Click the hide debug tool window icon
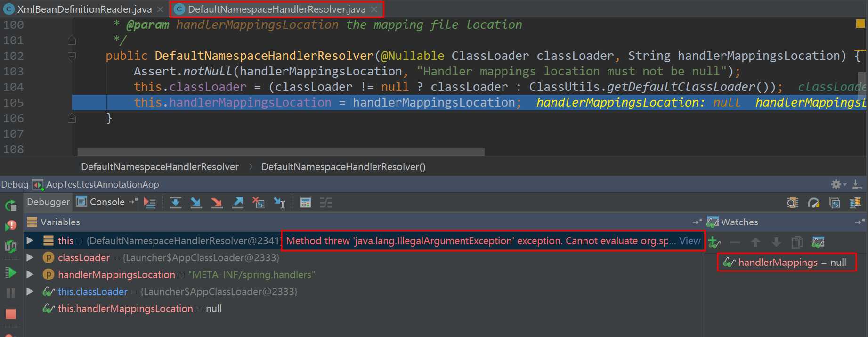The width and height of the screenshot is (868, 337). pyautogui.click(x=857, y=184)
